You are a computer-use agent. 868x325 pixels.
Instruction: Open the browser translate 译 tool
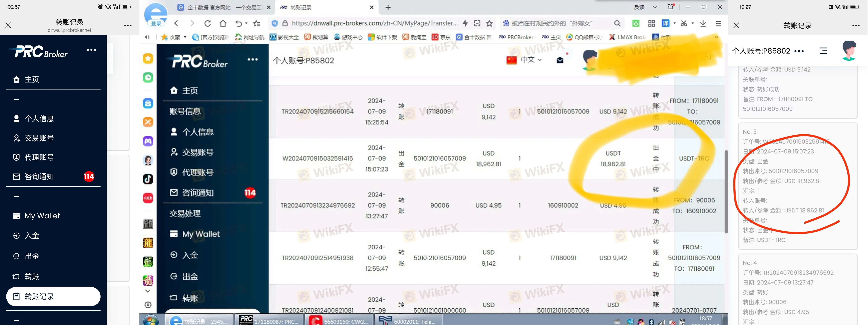[665, 23]
